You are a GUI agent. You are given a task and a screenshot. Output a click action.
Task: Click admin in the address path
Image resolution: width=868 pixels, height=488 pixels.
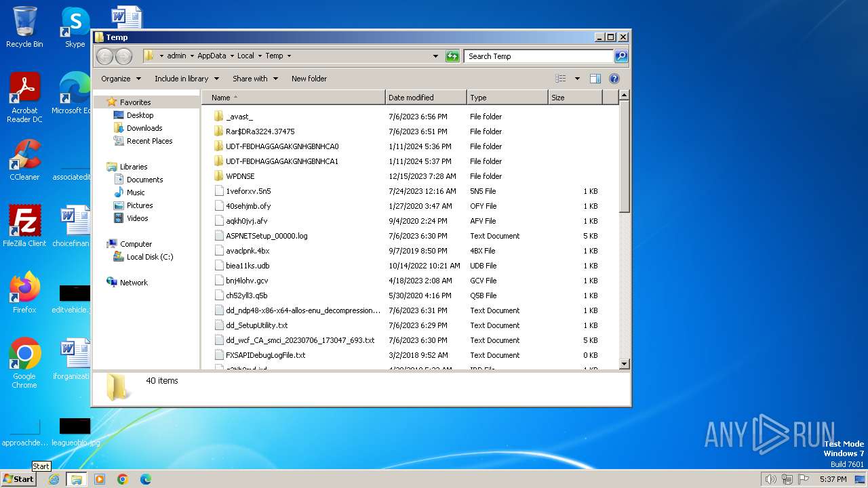click(x=176, y=56)
